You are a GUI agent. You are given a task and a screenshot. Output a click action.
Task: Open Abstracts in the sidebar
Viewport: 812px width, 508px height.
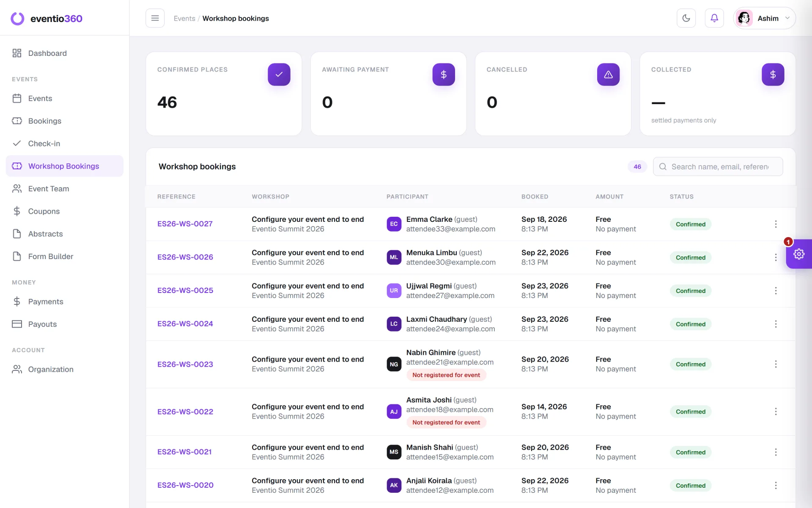65,234
